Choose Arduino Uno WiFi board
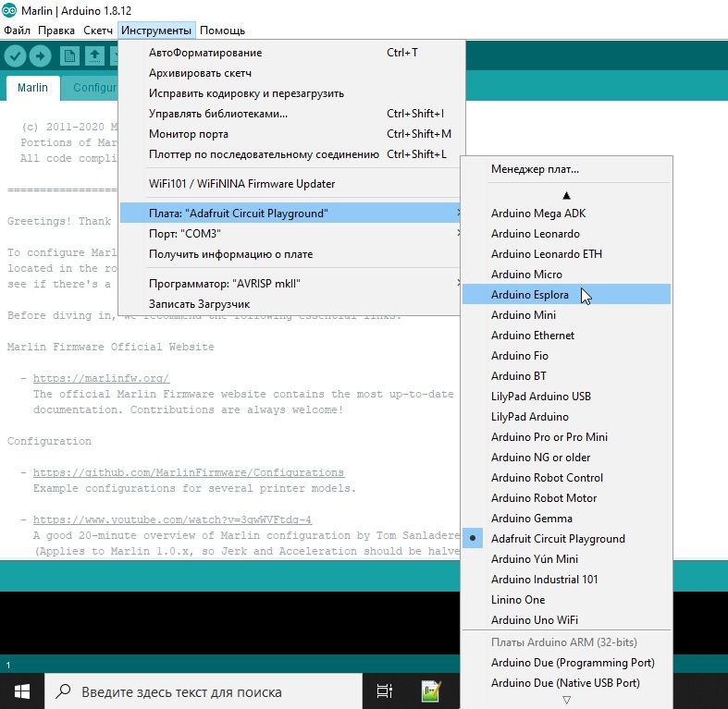The image size is (728, 709). coord(566,620)
